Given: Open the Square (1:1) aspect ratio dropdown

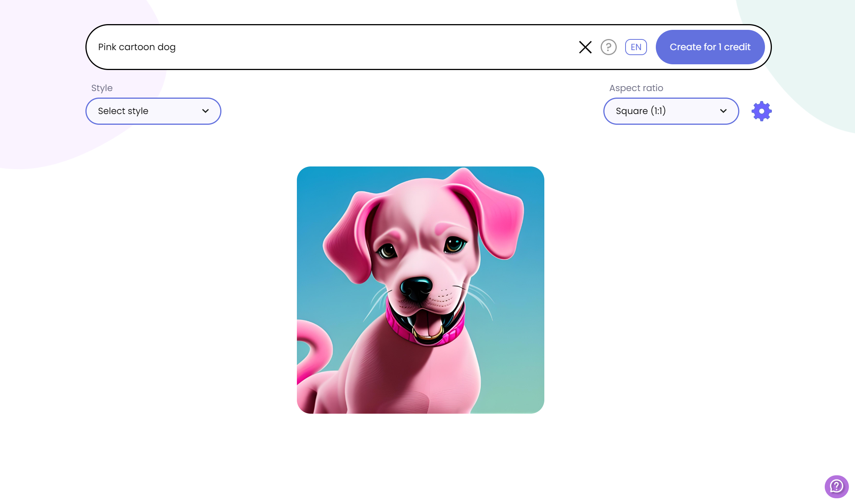Looking at the screenshot, I should [671, 111].
